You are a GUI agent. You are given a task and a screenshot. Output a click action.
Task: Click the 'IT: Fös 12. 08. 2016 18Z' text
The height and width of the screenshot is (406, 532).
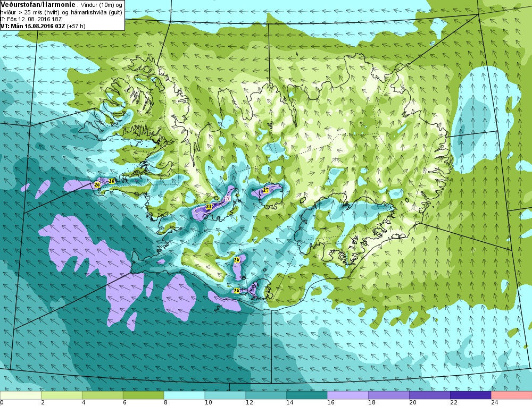click(31, 19)
